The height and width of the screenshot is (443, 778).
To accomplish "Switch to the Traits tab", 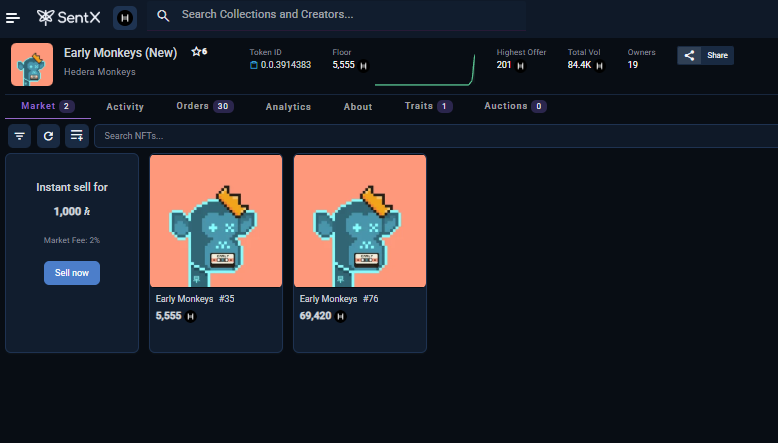I will point(428,106).
